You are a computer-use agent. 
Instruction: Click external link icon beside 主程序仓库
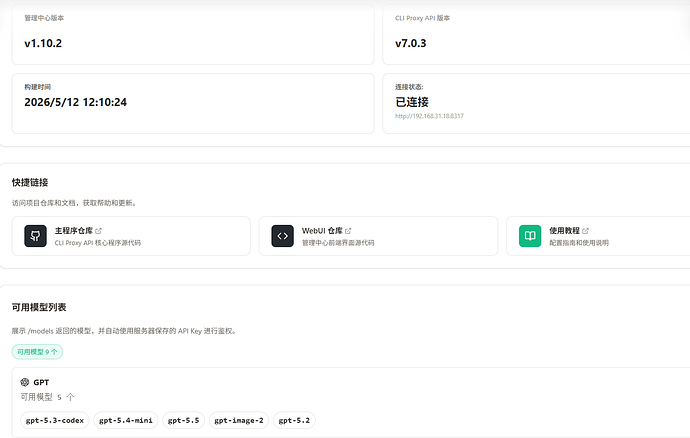99,231
